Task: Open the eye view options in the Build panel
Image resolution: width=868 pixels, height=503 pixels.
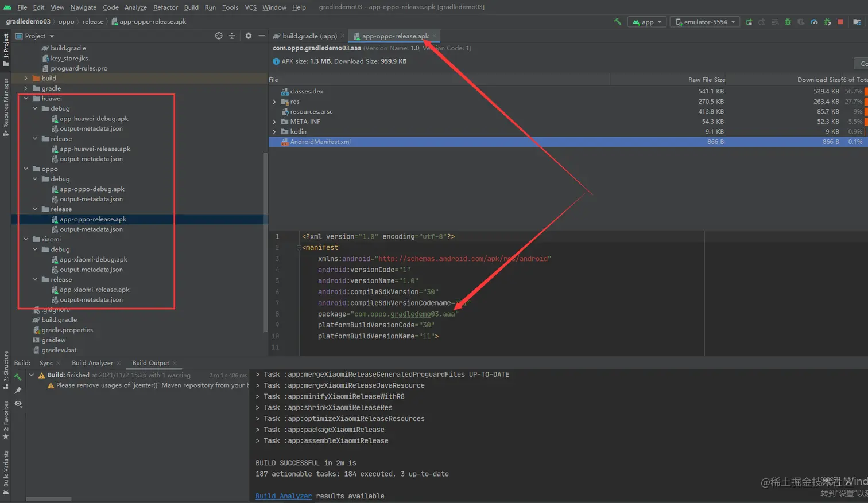Action: point(18,404)
